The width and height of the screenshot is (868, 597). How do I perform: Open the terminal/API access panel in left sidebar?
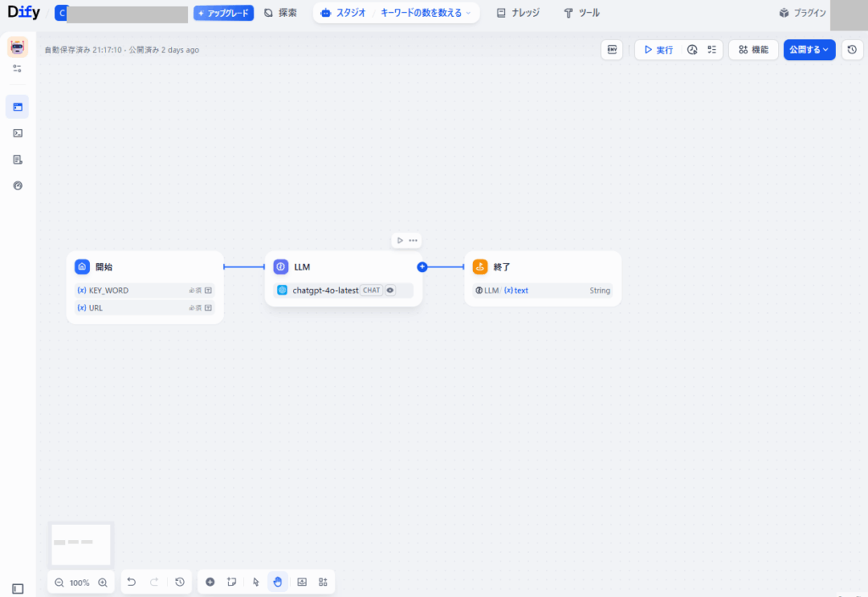tap(17, 132)
